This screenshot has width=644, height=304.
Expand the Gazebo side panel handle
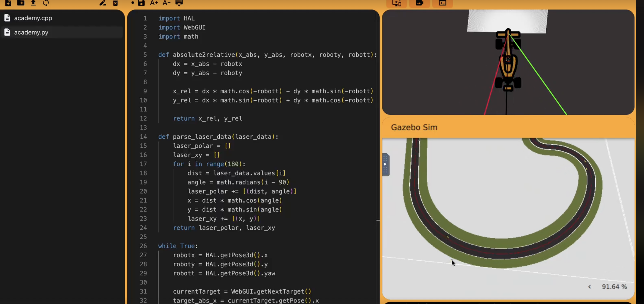coord(385,164)
